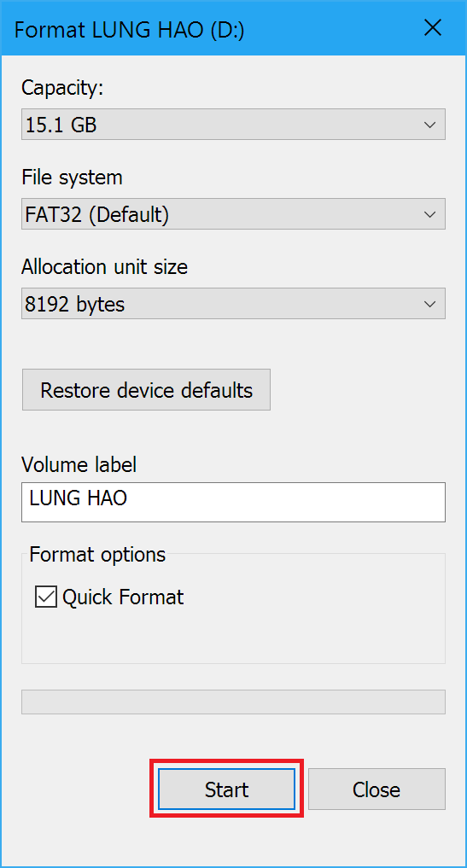Click the Close button at bottom
This screenshot has height=868, width=467.
(377, 789)
